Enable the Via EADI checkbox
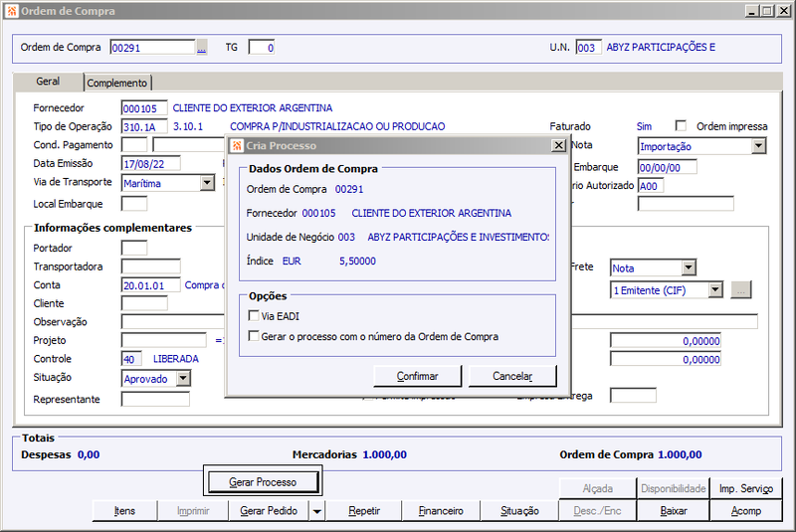Image resolution: width=796 pixels, height=532 pixels. click(254, 316)
